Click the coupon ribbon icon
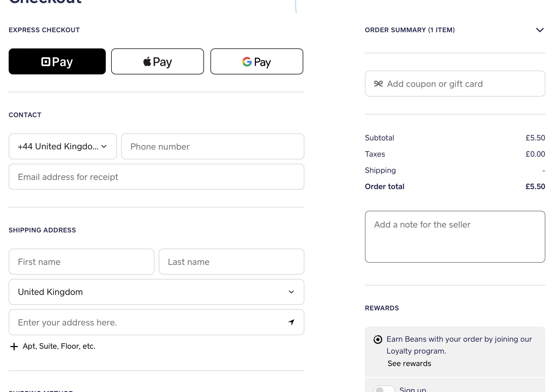This screenshot has height=392, width=554. 378,84
